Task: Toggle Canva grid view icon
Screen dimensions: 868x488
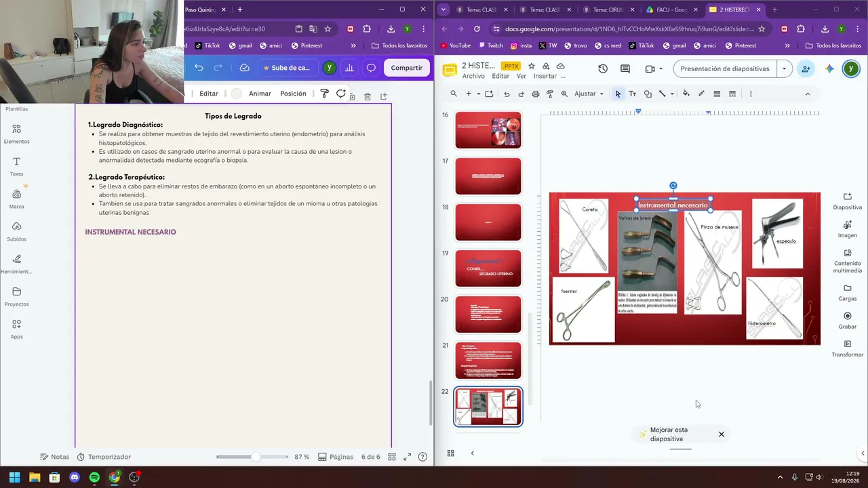Action: pos(392,457)
